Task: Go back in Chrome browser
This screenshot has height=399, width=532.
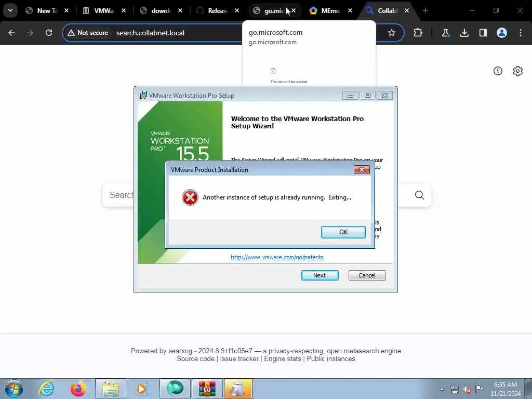Action: [x=11, y=33]
